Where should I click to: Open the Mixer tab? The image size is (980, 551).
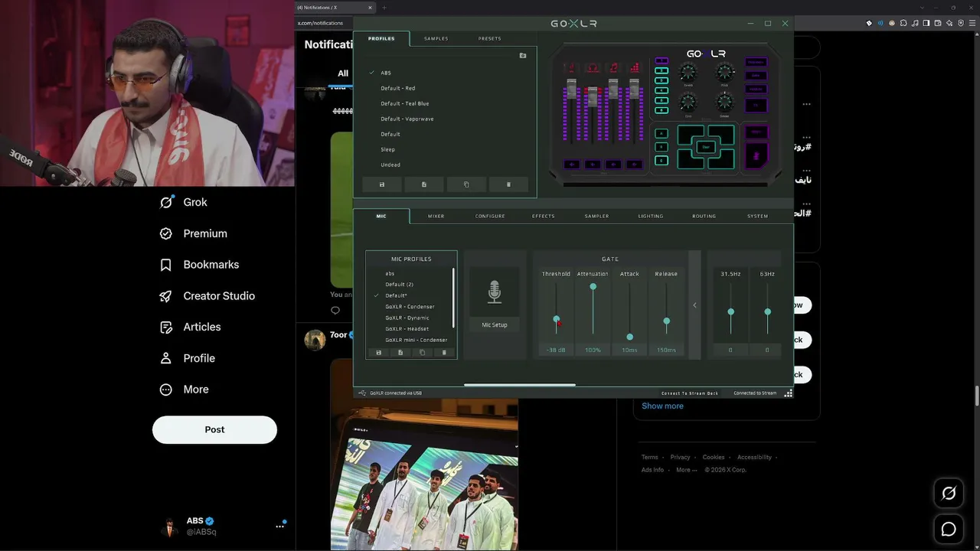coord(436,216)
